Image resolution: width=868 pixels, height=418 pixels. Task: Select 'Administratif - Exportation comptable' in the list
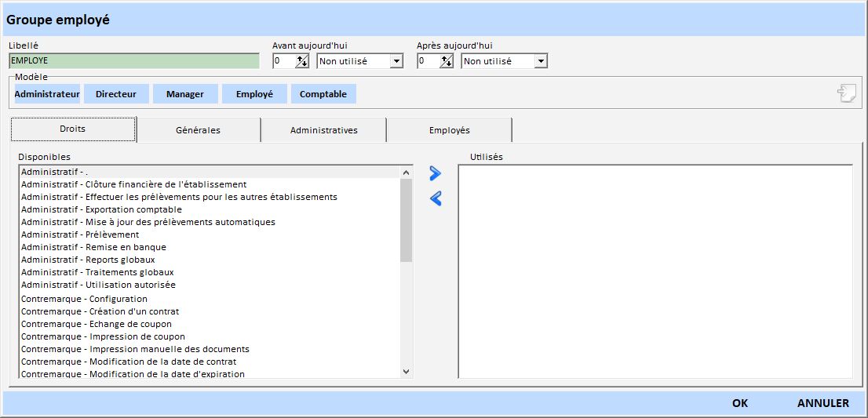101,209
